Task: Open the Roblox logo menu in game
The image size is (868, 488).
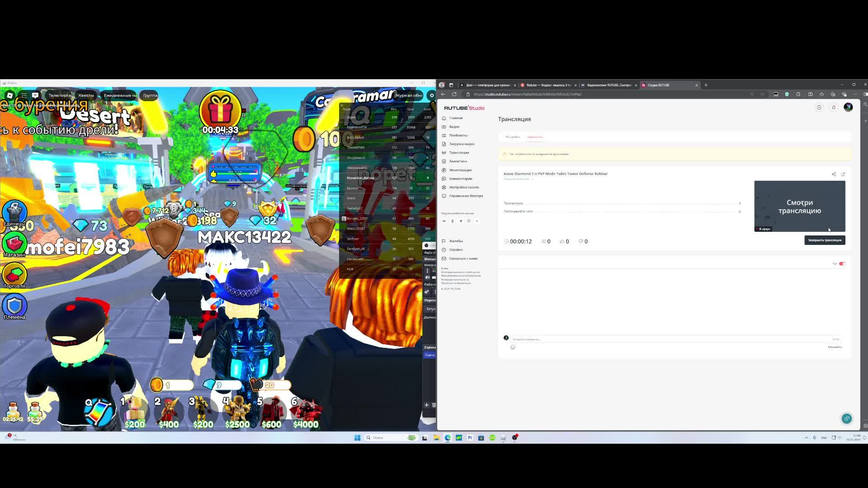Action: pyautogui.click(x=9, y=95)
